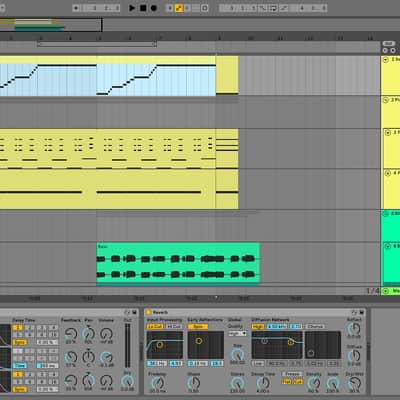The image size is (400, 400).
Task: Toggle the Flat button under Freeze
Action: (x=287, y=382)
